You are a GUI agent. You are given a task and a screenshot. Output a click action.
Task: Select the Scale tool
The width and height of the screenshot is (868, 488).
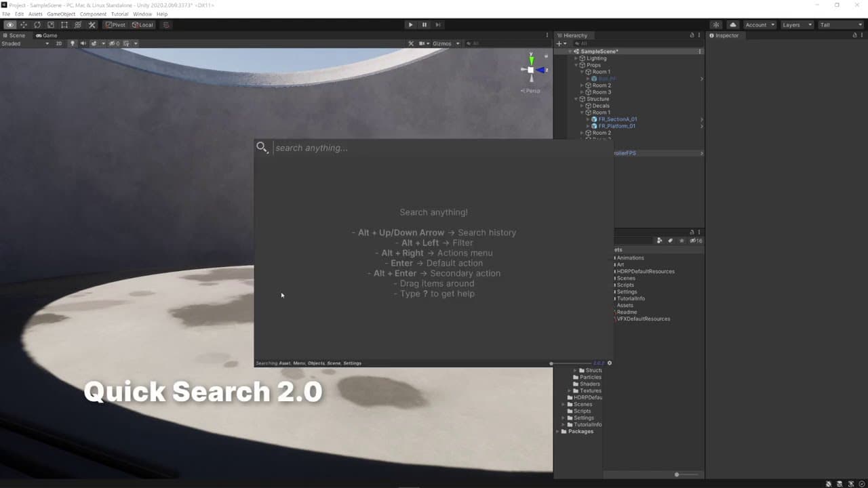pyautogui.click(x=50, y=25)
